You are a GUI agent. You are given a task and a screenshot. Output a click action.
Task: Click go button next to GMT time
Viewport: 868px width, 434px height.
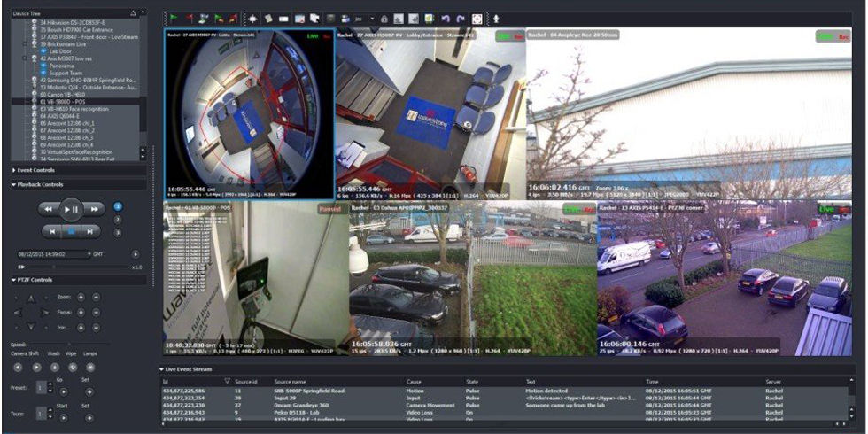pos(136,254)
